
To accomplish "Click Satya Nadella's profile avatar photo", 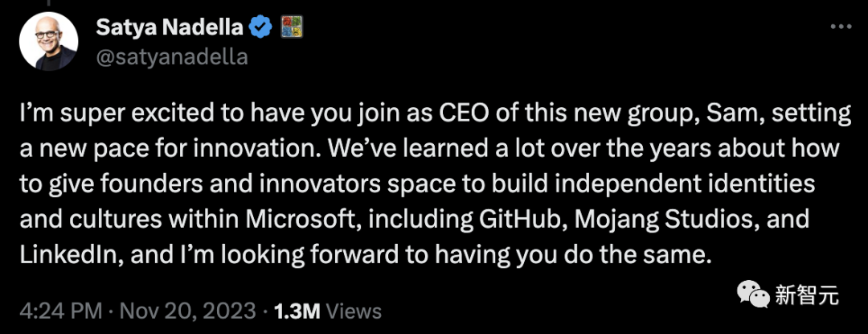I will tap(47, 41).
